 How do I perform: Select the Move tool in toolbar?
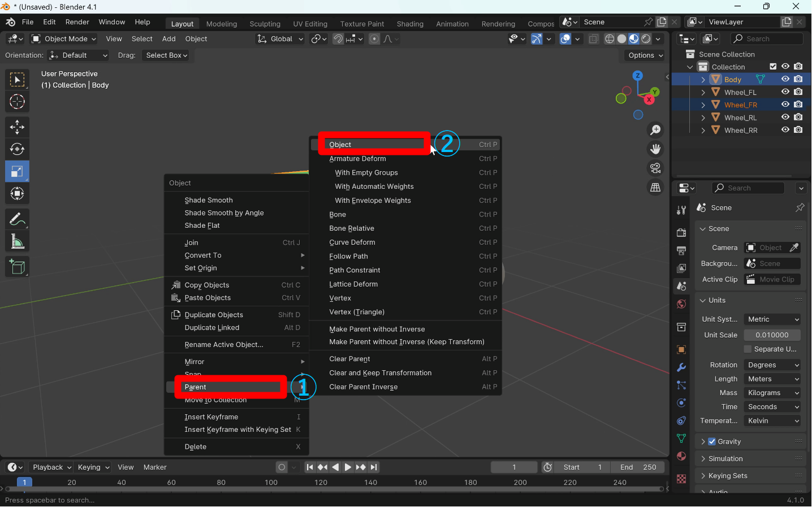[17, 127]
